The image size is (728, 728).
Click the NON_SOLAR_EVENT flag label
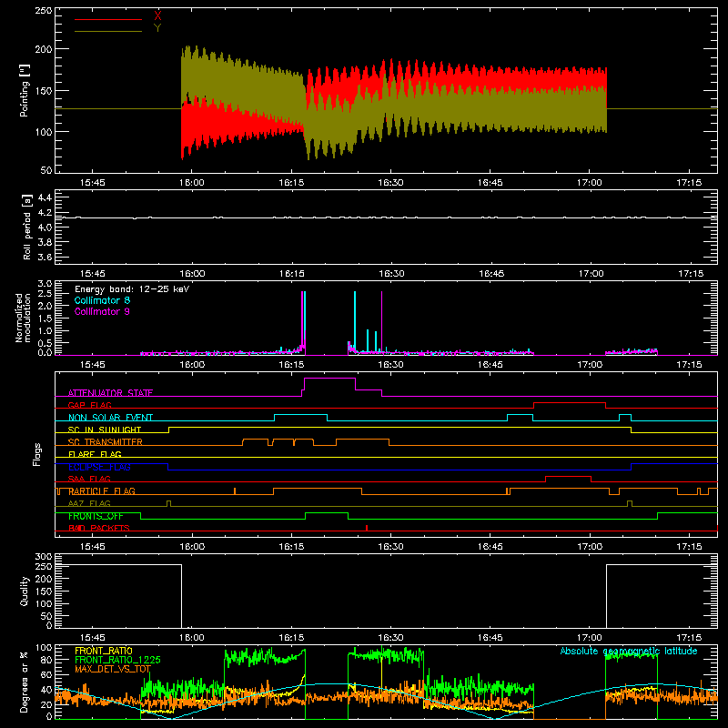click(x=110, y=418)
